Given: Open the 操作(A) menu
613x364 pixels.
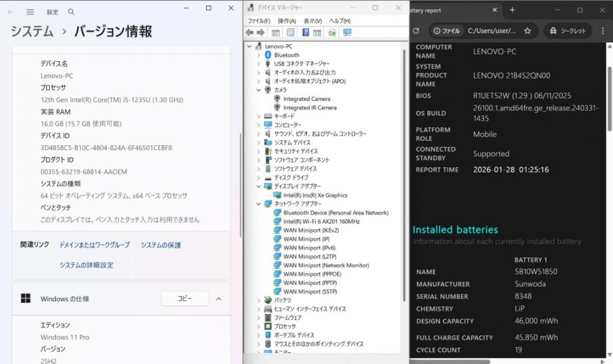Looking at the screenshot, I should [287, 21].
